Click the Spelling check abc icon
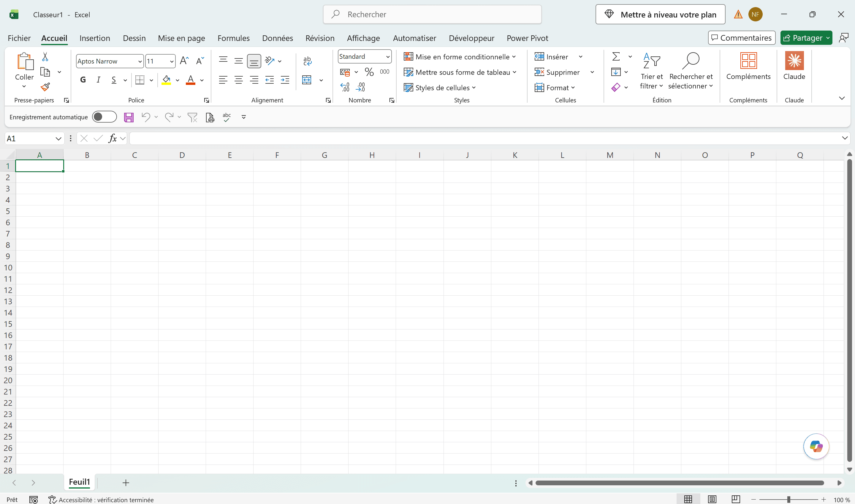 pyautogui.click(x=227, y=117)
